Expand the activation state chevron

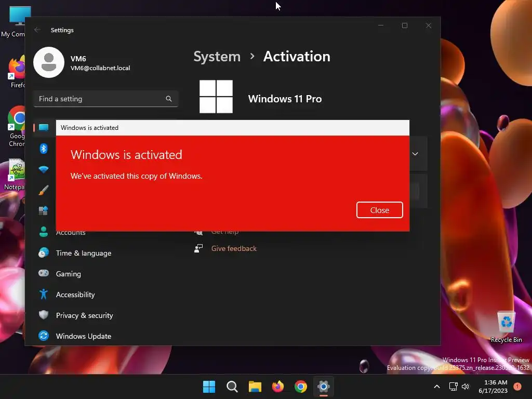pos(415,154)
